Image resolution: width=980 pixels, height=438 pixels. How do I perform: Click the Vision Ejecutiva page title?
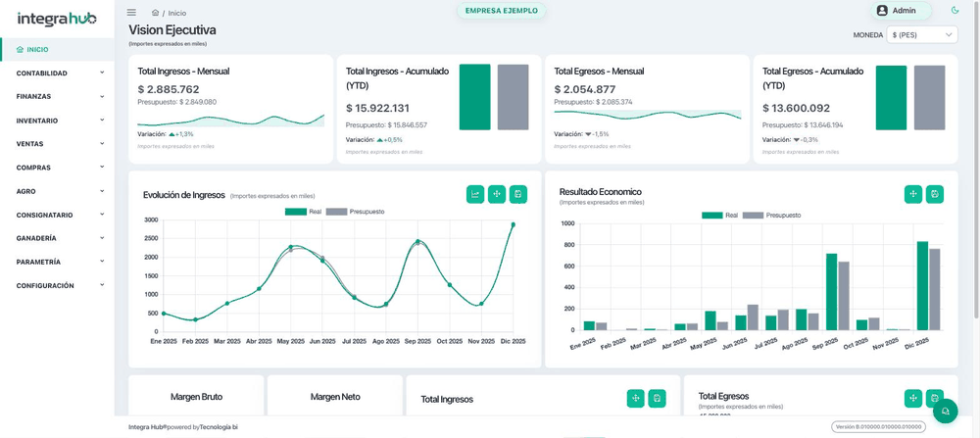tap(172, 30)
